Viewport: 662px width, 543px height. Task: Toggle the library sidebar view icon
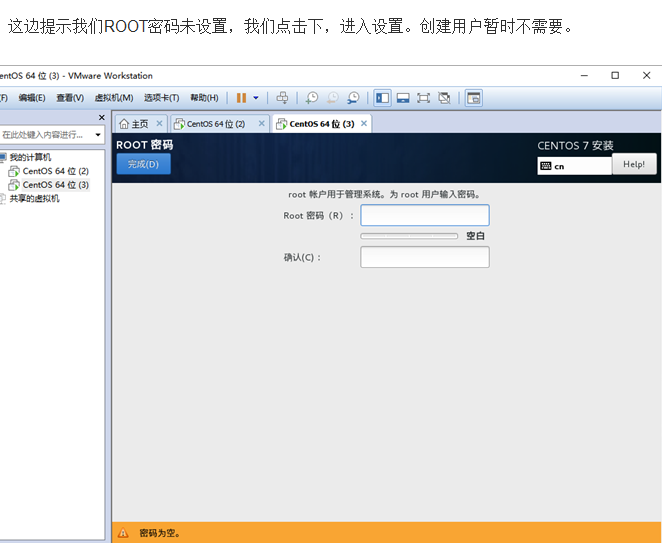[383, 98]
